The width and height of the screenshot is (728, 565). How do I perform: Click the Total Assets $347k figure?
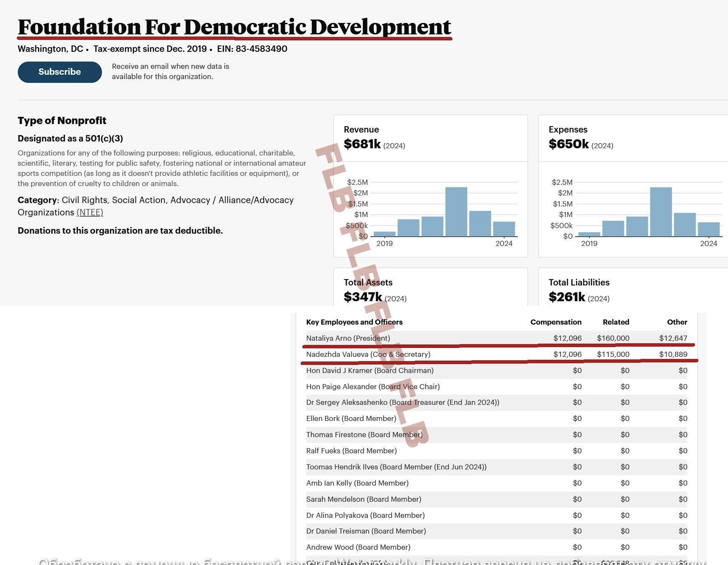(363, 297)
